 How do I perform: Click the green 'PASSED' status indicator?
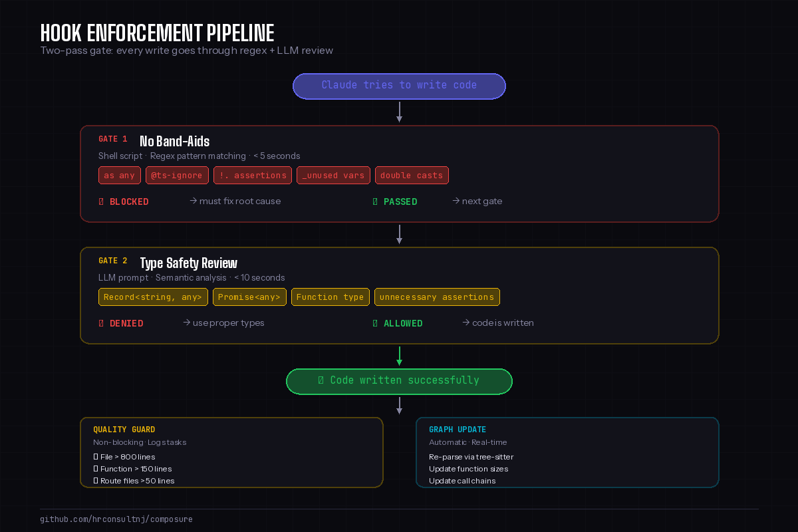tap(396, 201)
